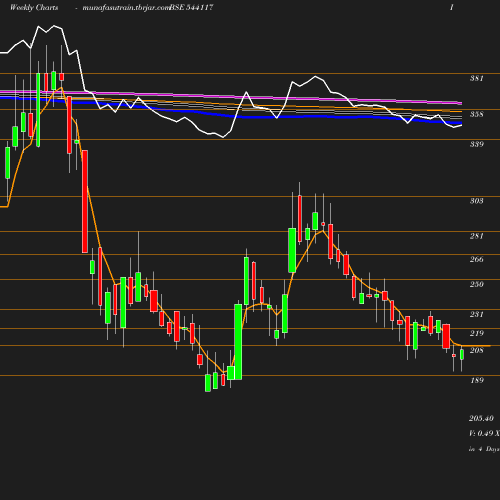Image resolution: width=500 pixels, height=500 pixels.
Task: Click the 205.40 closing price value
Action: click(x=481, y=418)
